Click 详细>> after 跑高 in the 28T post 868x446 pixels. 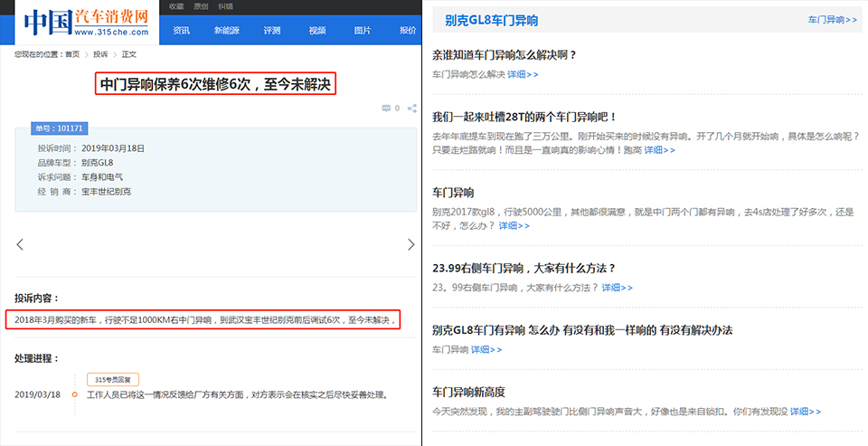point(660,150)
